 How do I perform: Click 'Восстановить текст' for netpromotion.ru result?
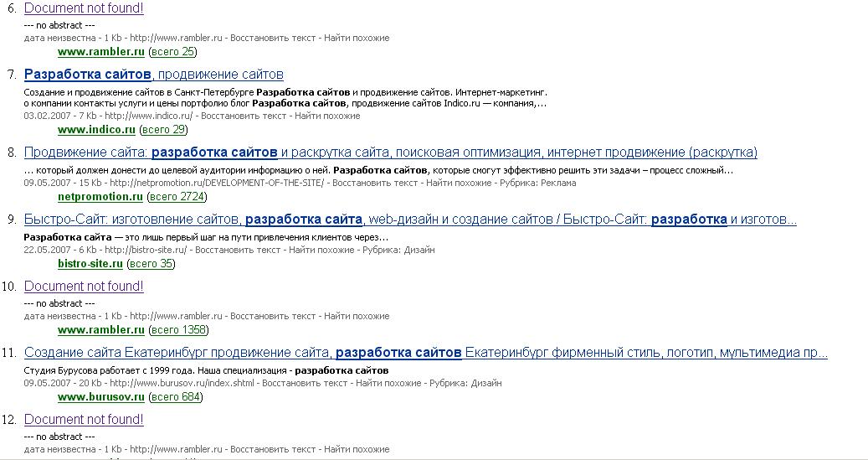tap(375, 183)
